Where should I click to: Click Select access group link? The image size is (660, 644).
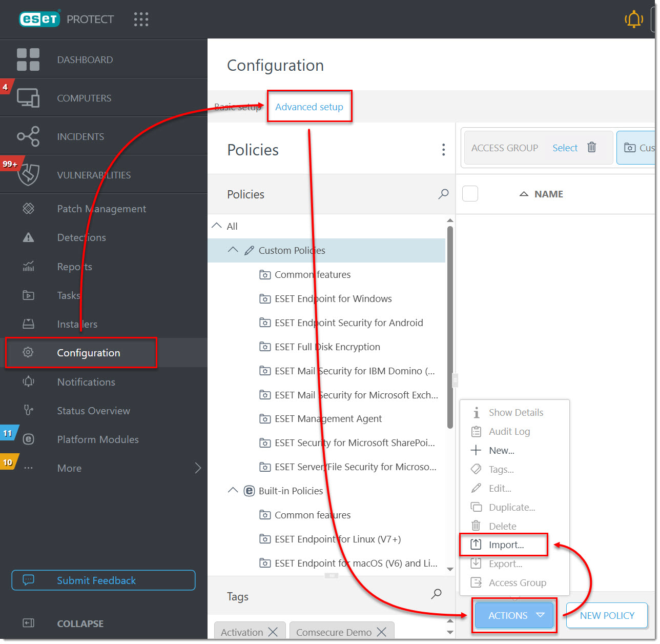coord(565,148)
